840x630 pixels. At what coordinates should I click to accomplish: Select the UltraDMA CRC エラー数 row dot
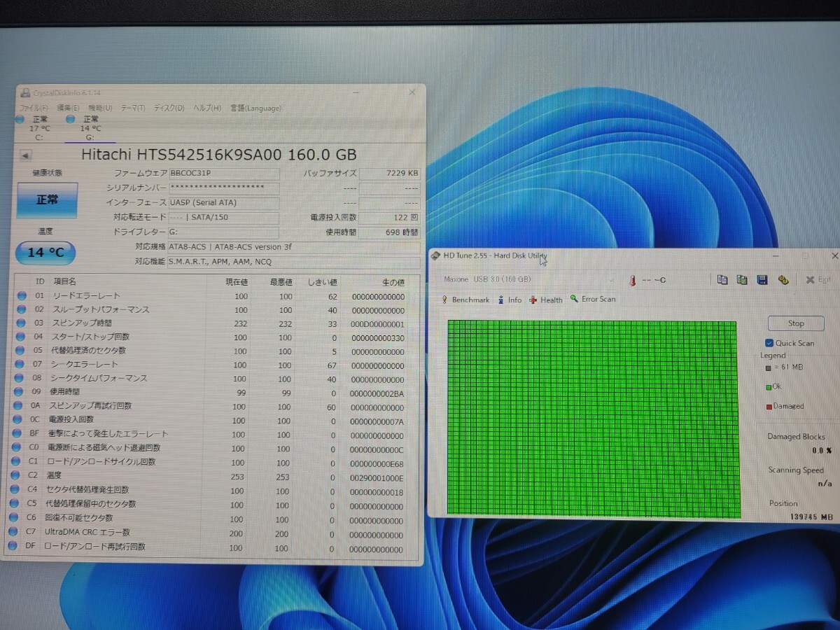(13, 532)
